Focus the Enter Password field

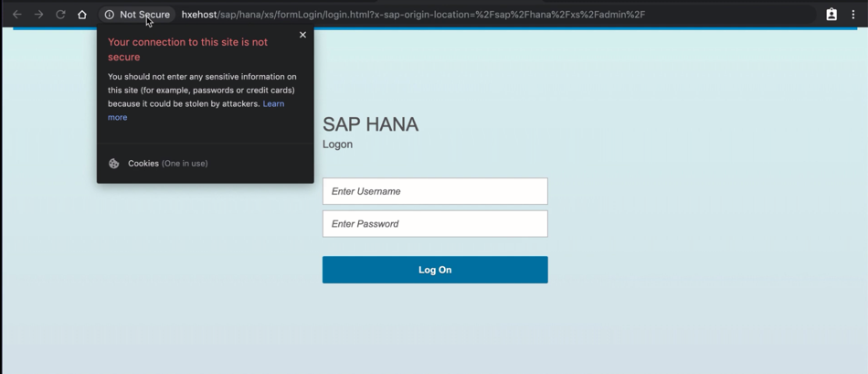[x=435, y=224]
